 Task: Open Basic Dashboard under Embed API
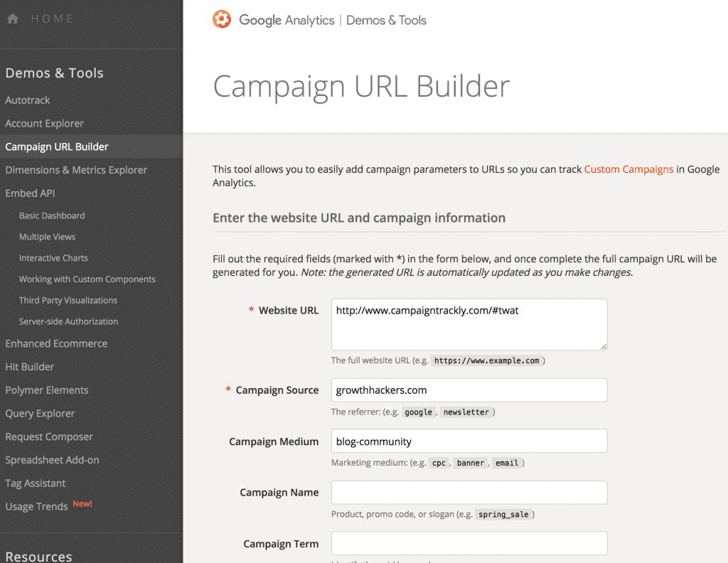pyautogui.click(x=52, y=216)
